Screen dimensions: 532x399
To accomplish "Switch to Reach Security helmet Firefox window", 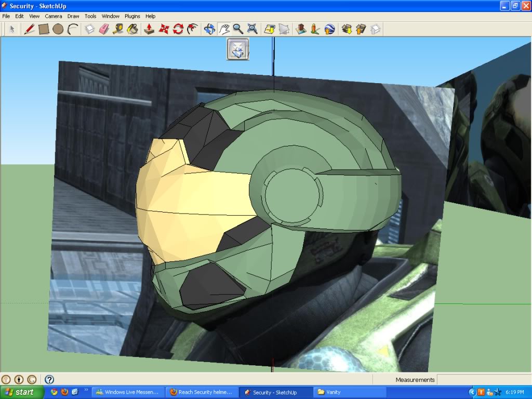I will click(202, 392).
